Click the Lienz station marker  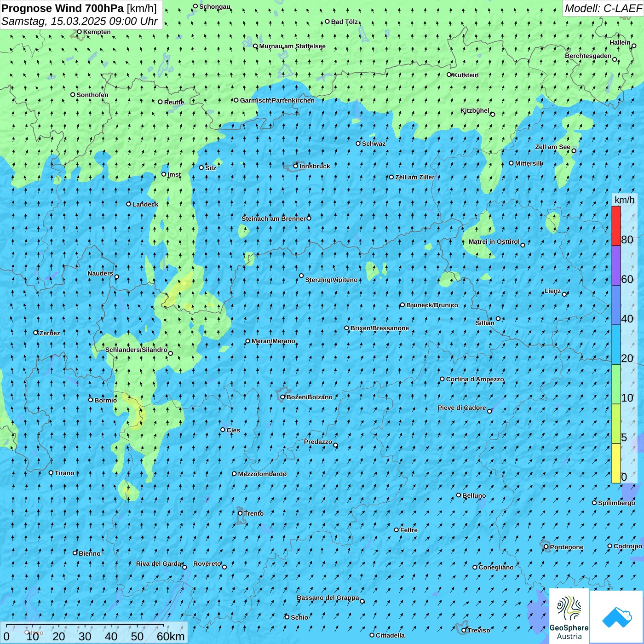click(x=564, y=294)
